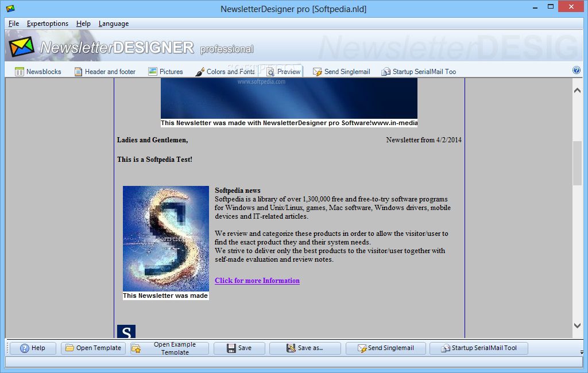Click the Save button

[239, 348]
